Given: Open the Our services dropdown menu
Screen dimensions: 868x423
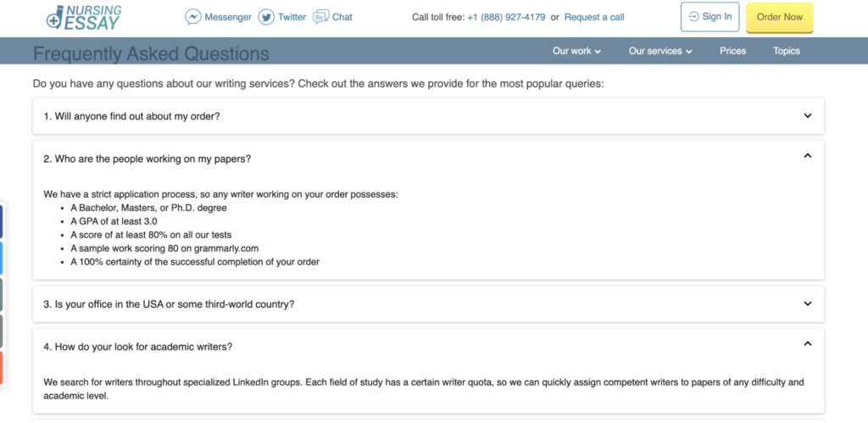Looking at the screenshot, I should (660, 51).
